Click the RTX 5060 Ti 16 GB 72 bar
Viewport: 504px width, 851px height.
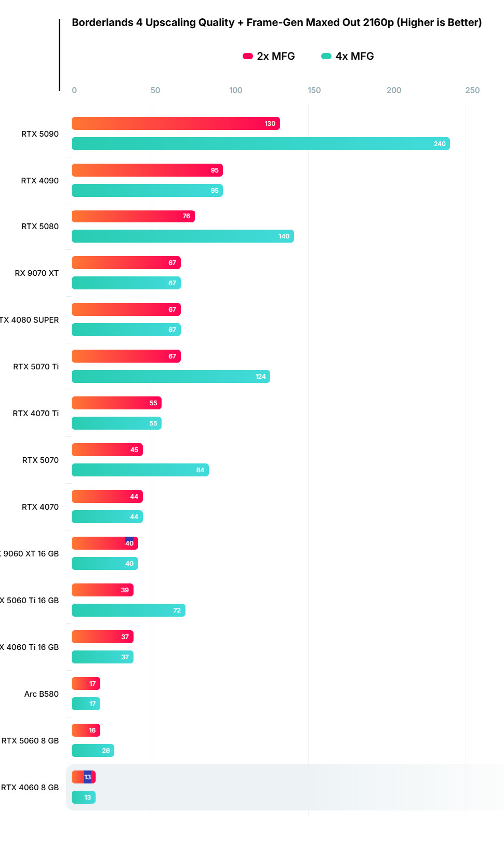point(128,610)
